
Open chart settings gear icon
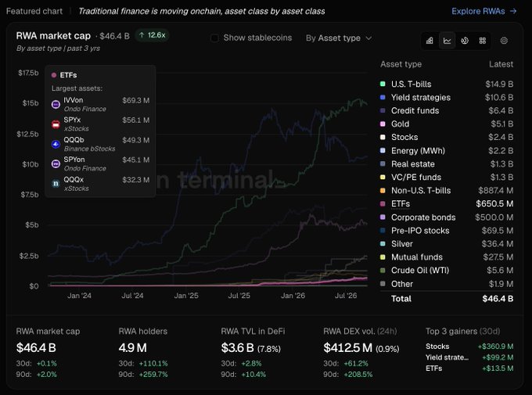[504, 41]
